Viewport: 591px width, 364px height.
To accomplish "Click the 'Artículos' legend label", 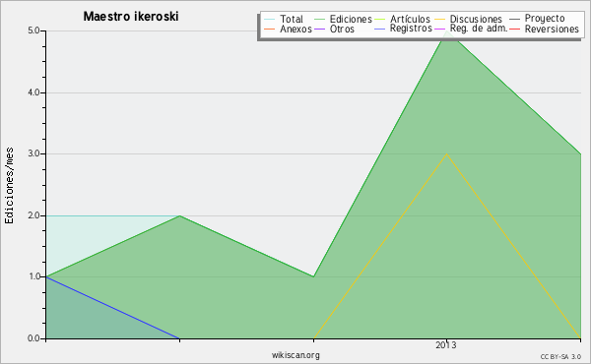I will tap(410, 19).
